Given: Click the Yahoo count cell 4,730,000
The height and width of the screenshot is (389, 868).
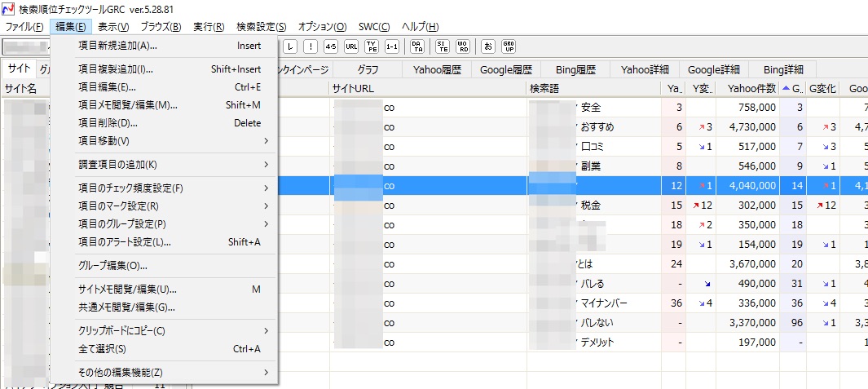Looking at the screenshot, I should coord(748,127).
